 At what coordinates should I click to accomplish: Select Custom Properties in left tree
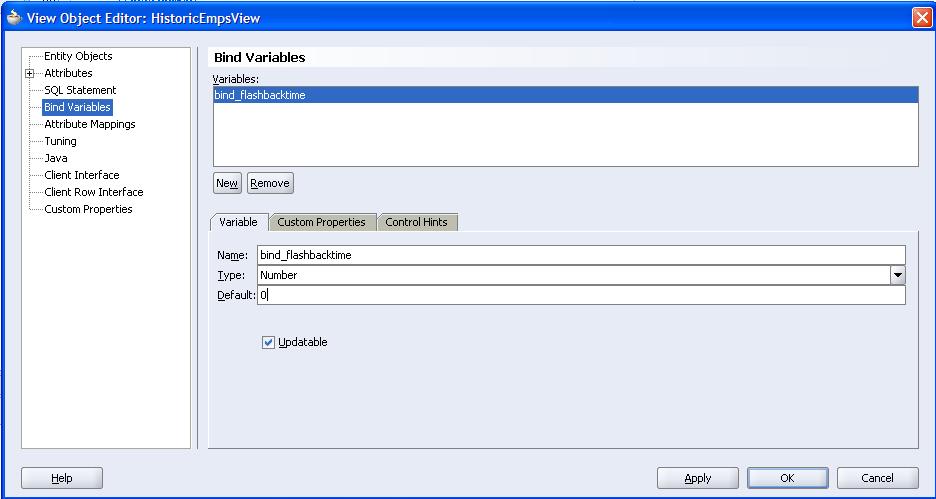(x=88, y=209)
